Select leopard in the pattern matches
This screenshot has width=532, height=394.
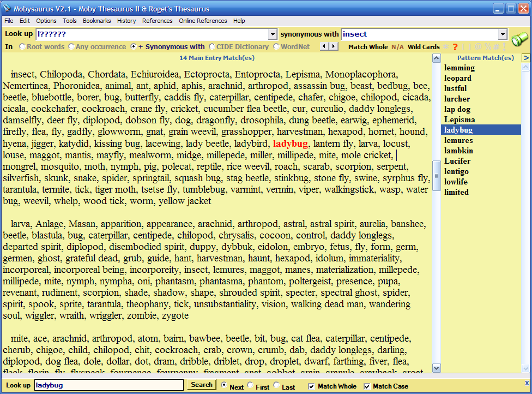[458, 78]
